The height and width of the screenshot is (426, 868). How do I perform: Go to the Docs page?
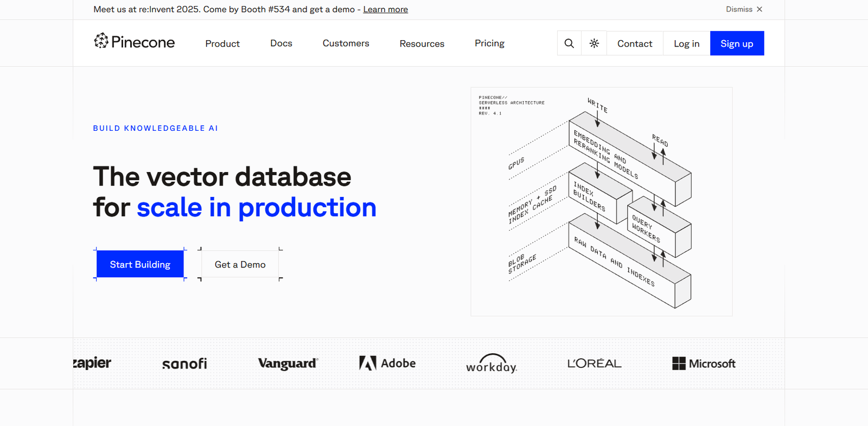281,43
